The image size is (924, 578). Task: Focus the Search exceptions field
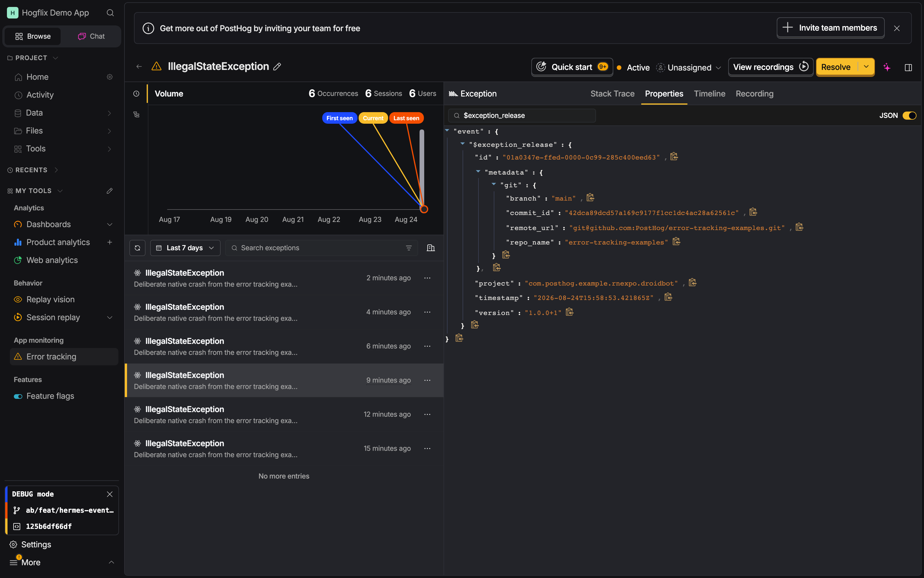point(321,248)
